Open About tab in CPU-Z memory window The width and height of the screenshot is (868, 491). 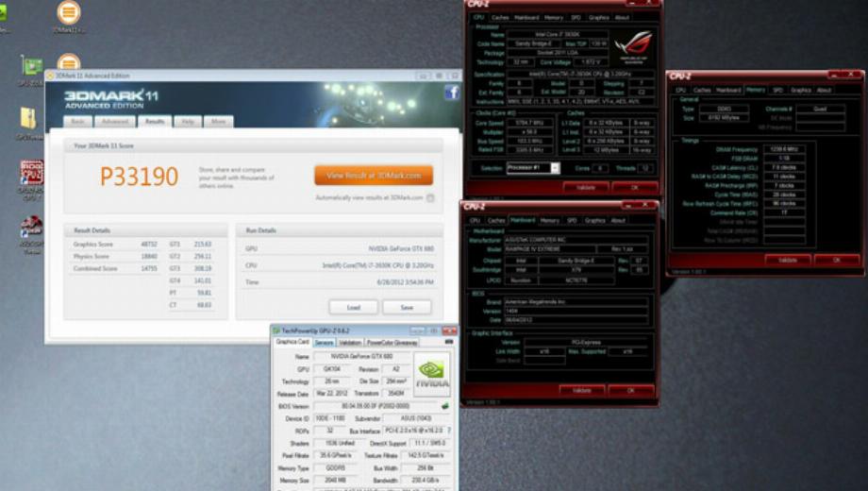point(824,91)
